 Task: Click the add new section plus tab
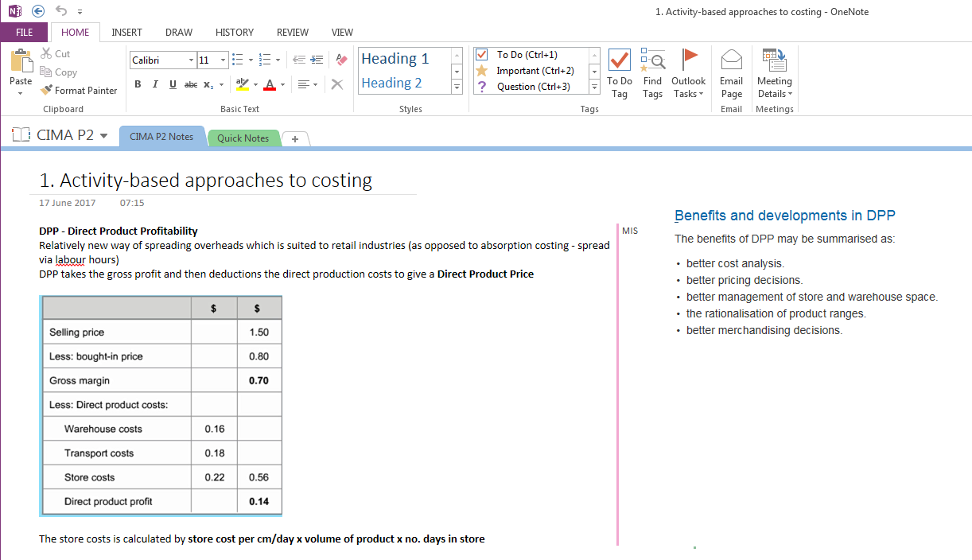294,138
